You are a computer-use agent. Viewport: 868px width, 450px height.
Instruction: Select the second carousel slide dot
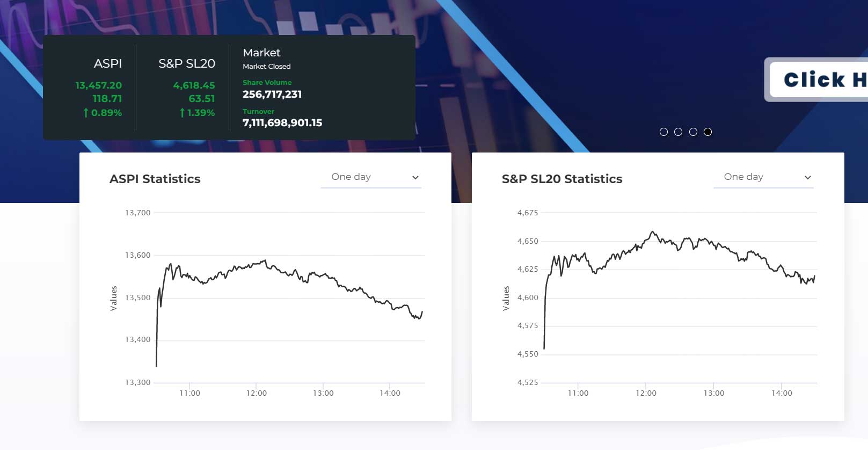tap(679, 132)
